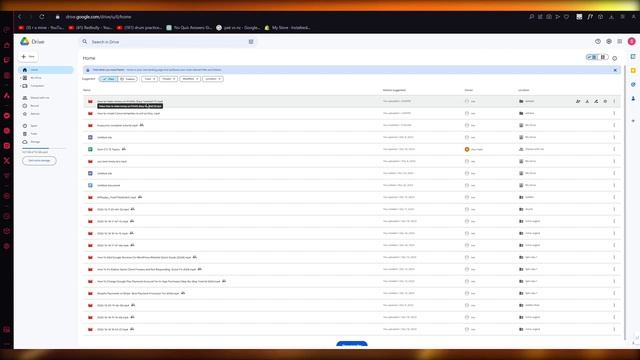Open advanced search options in search bar
Image resolution: width=640 pixels, height=360 pixels.
pyautogui.click(x=251, y=42)
